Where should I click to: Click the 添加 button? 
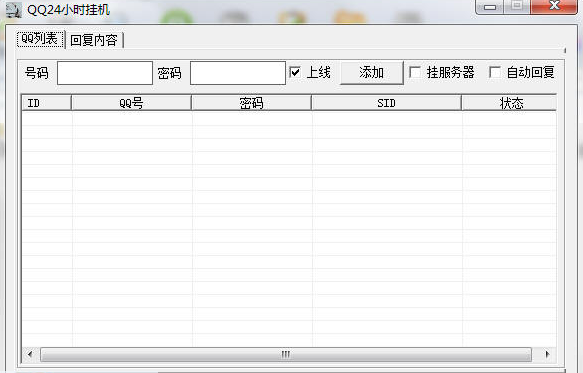(372, 73)
